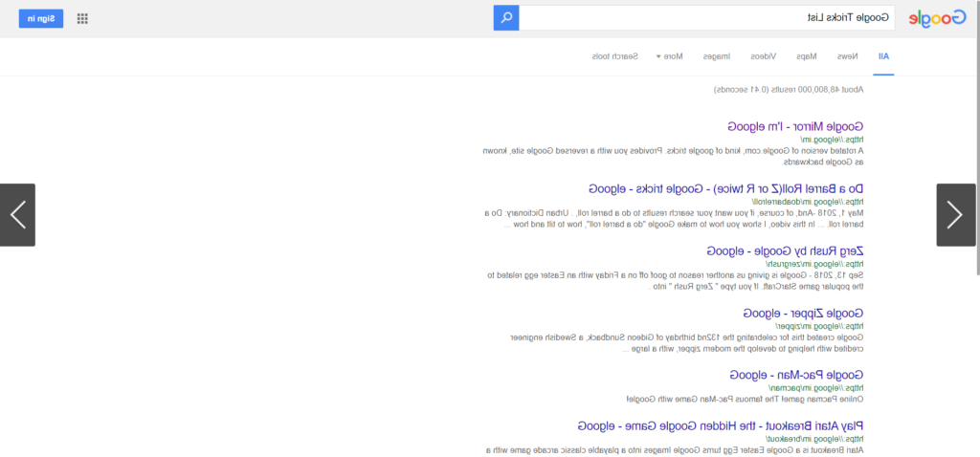This screenshot has height=457, width=980.
Task: Open the Google Pac-Man - elgooG result
Action: [797, 375]
